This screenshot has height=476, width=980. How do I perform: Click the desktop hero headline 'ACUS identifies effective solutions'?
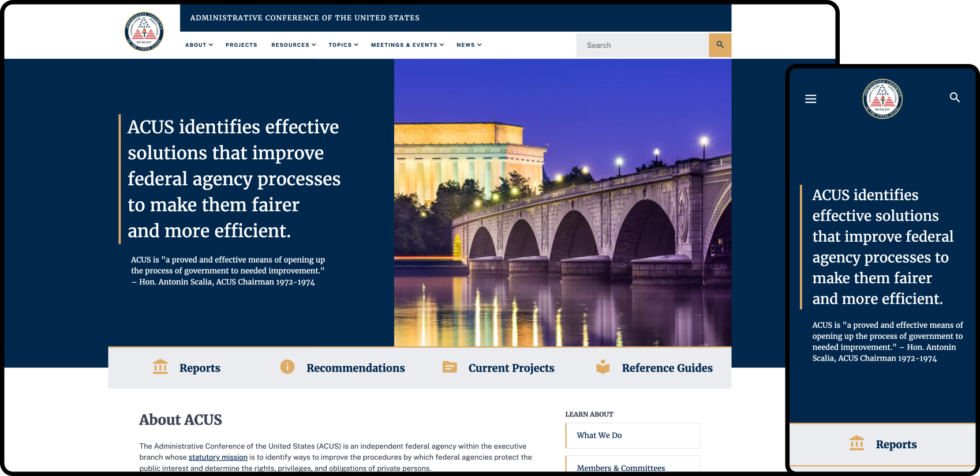(x=234, y=178)
